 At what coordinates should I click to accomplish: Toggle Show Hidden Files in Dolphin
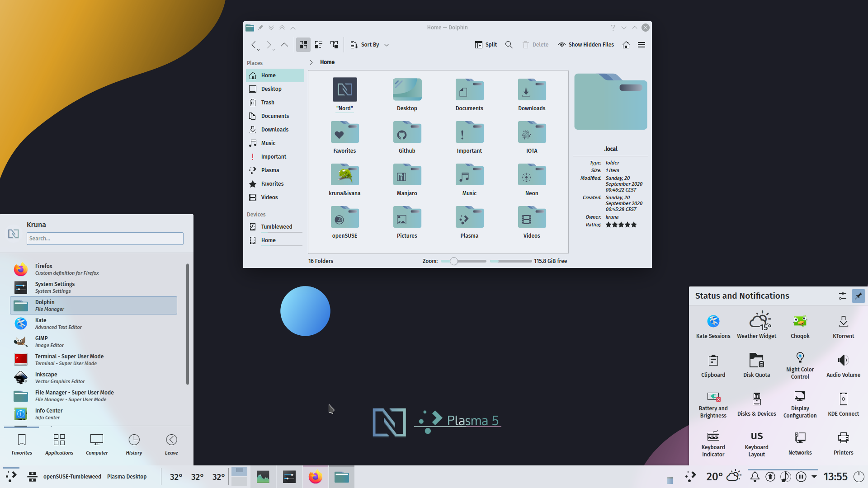(586, 45)
